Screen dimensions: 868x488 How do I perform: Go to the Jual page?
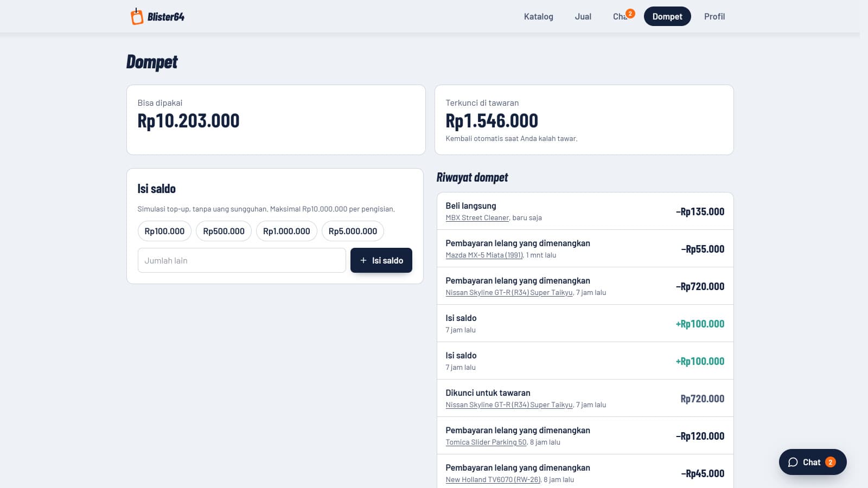point(583,17)
